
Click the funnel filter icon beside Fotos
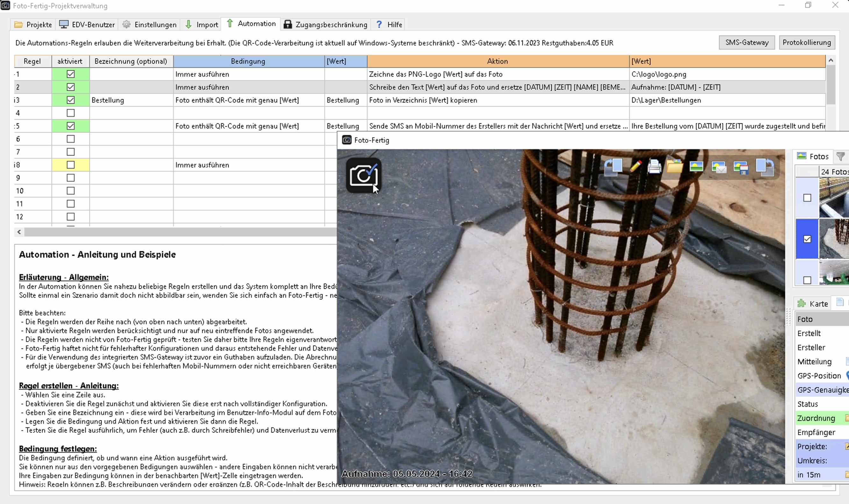point(840,156)
